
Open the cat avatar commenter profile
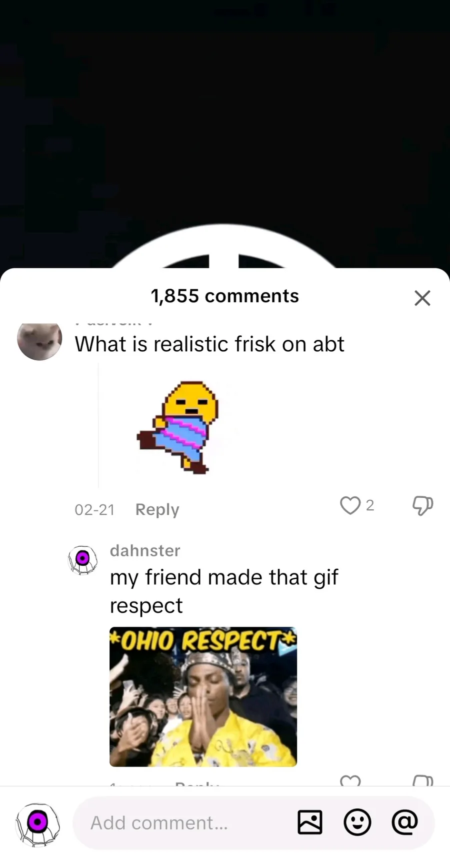point(39,341)
